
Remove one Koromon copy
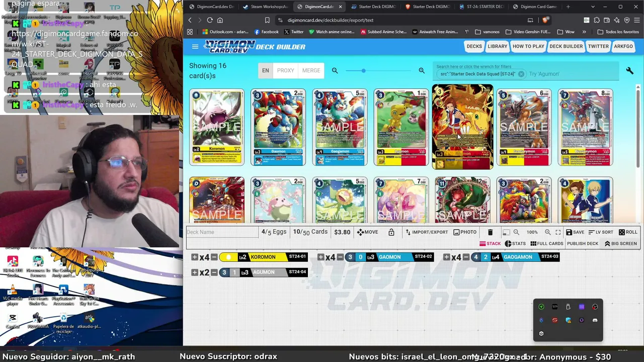click(214, 257)
